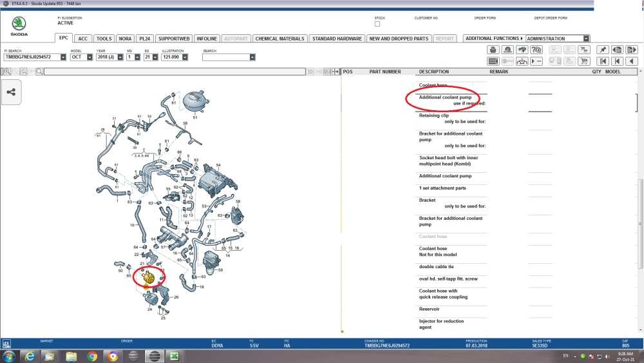Open the binoculars search tool
Screen dimensions: 644x363
[x=522, y=50]
